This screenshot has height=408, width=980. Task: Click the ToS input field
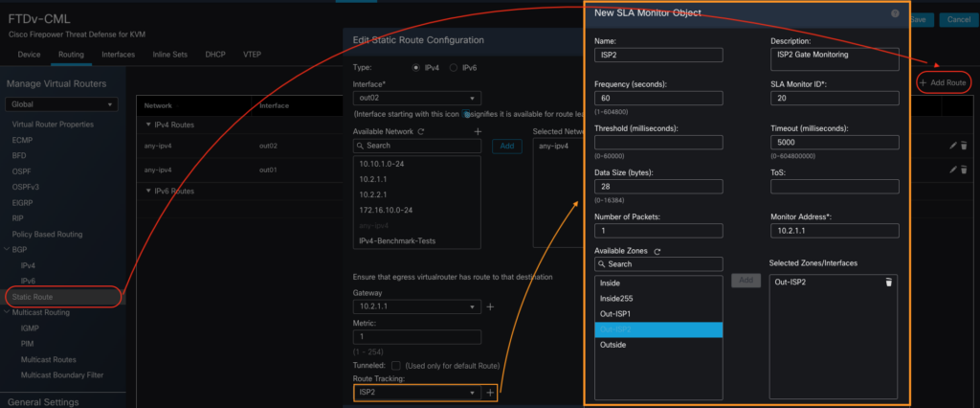[x=835, y=187]
